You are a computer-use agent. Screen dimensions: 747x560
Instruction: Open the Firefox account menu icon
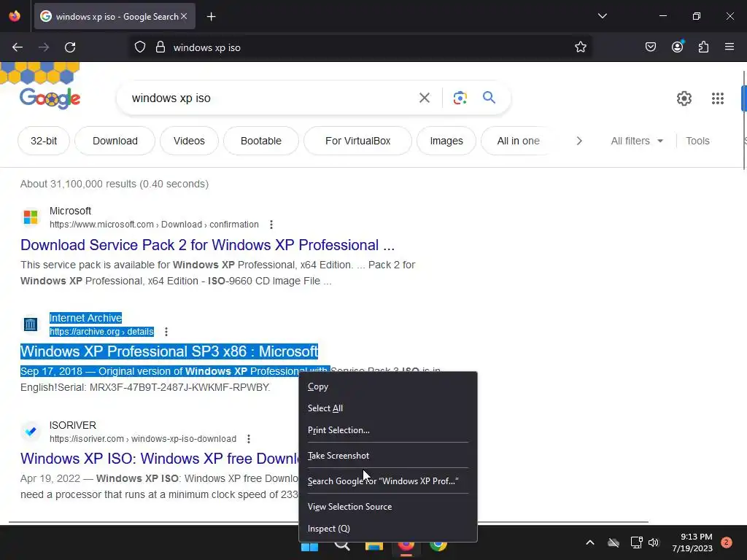[x=677, y=47]
